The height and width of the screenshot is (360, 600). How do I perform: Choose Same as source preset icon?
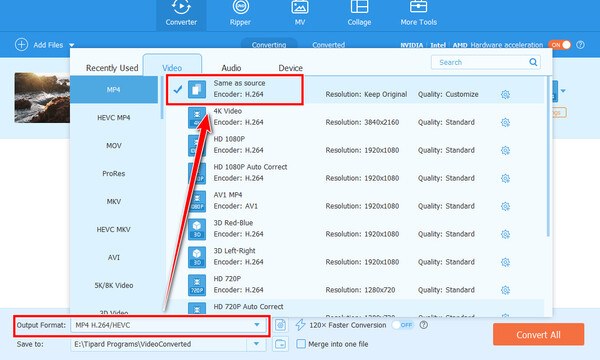[197, 89]
